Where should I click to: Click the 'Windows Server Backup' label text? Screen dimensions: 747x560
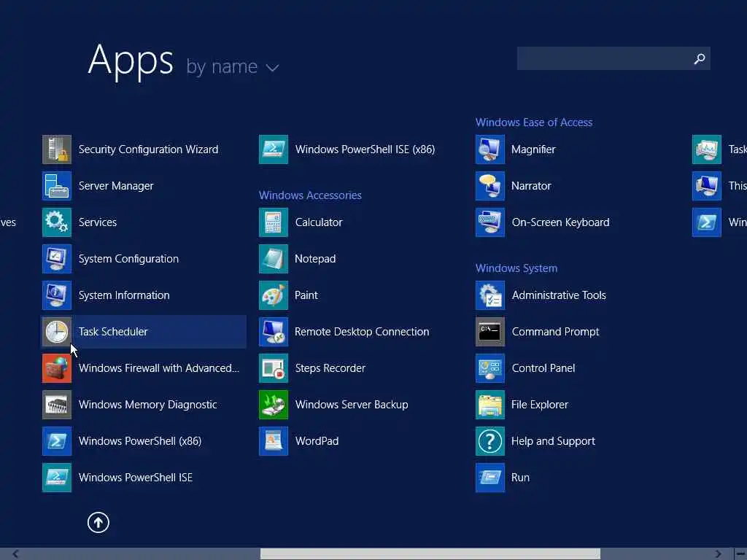352,405
